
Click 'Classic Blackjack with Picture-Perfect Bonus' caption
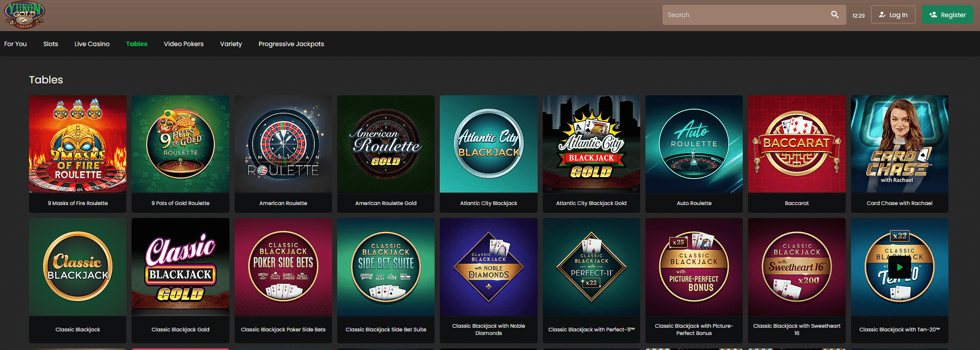(x=694, y=330)
